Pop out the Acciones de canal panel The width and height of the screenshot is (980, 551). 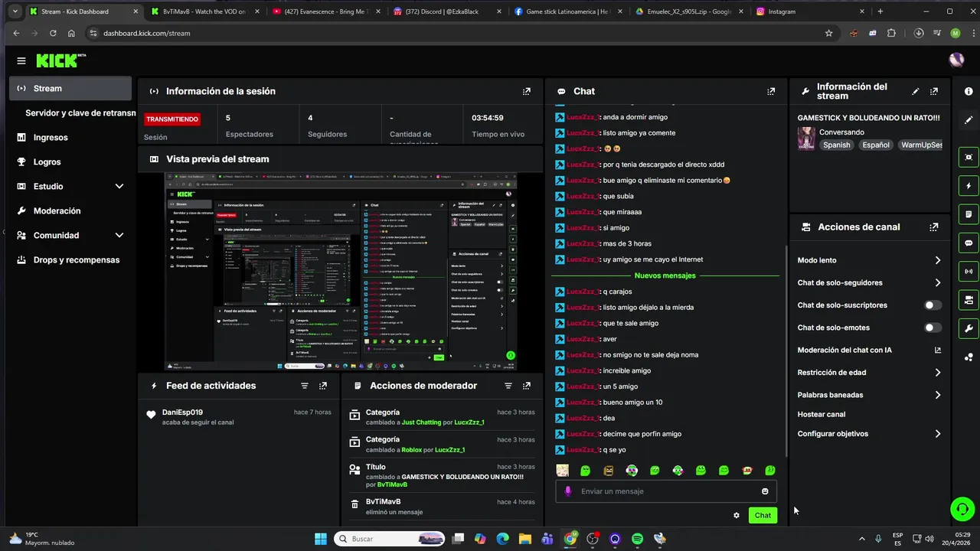(934, 227)
